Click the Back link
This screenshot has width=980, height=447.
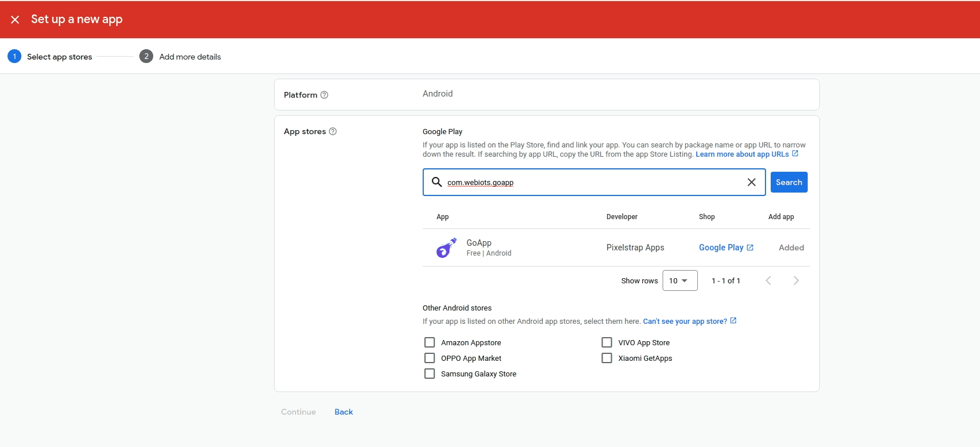[x=343, y=412]
